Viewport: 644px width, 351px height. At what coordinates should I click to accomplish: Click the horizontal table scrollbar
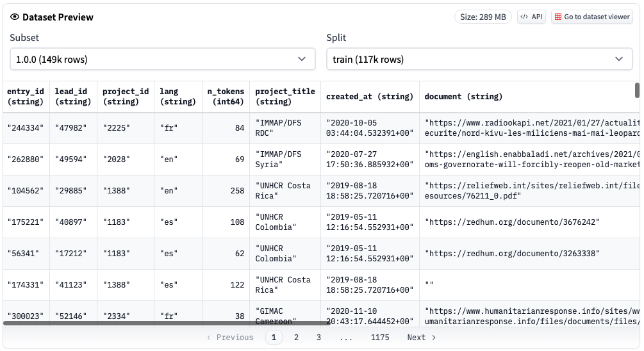point(167,323)
